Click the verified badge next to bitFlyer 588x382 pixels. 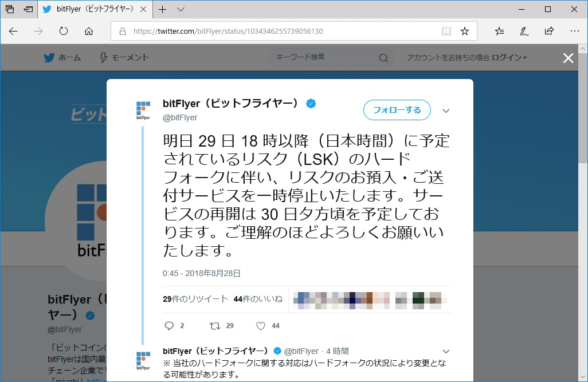point(311,103)
